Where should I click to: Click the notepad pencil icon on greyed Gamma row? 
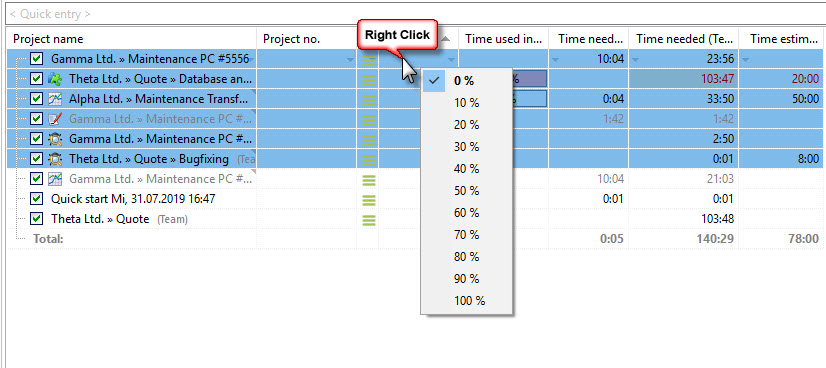[x=55, y=119]
